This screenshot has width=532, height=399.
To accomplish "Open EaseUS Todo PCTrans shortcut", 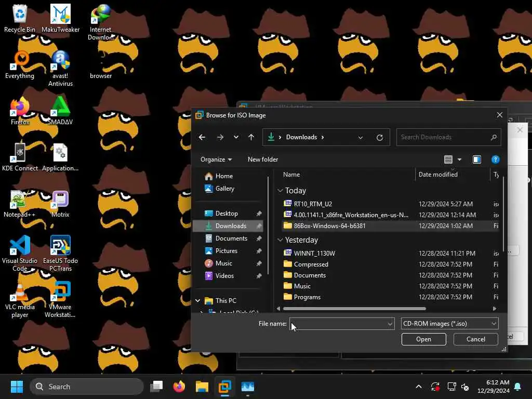I will coord(60,253).
